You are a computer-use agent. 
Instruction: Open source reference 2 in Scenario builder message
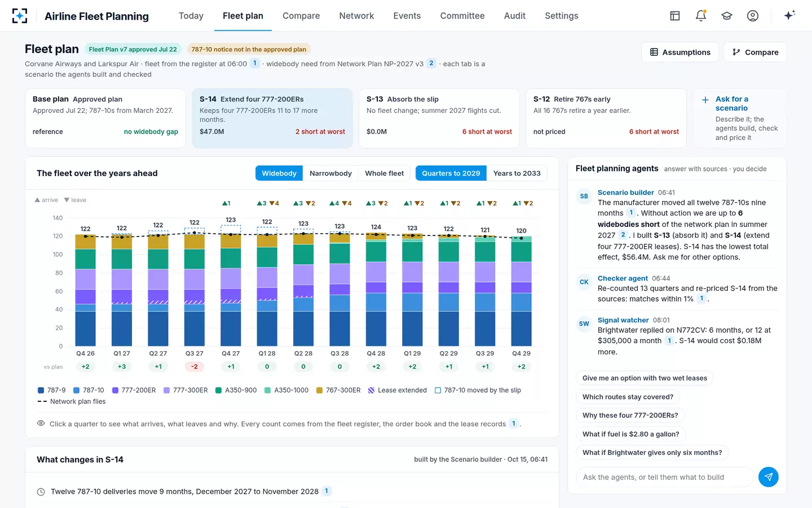pyautogui.click(x=623, y=235)
